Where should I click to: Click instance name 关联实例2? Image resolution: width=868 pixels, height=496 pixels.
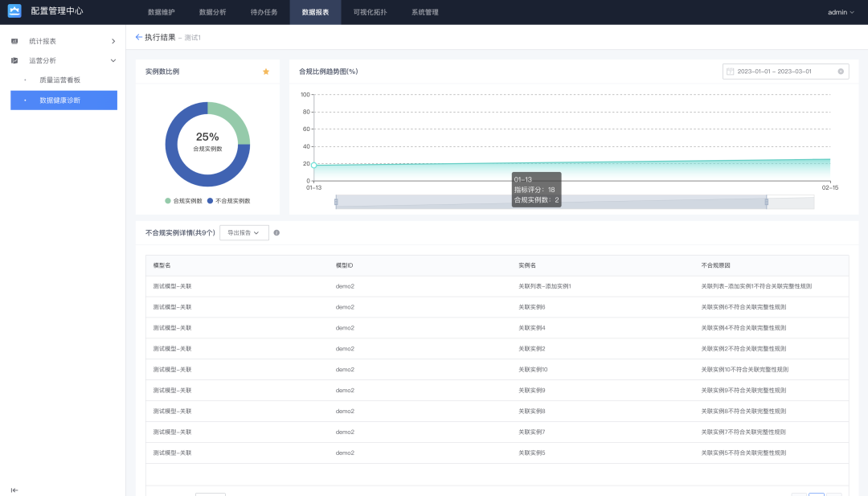coord(532,350)
